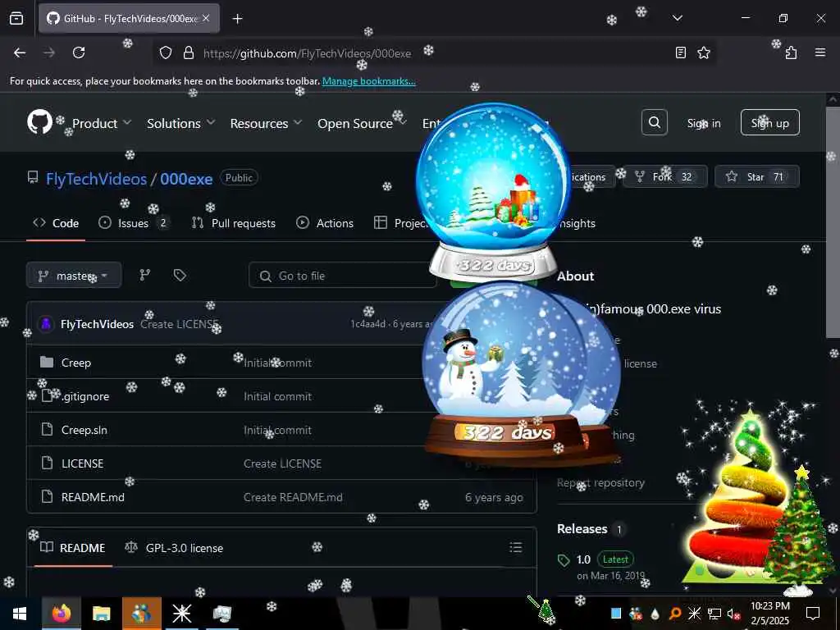Image resolution: width=840 pixels, height=630 pixels.
Task: Open the Actions tab
Action: [x=325, y=223]
